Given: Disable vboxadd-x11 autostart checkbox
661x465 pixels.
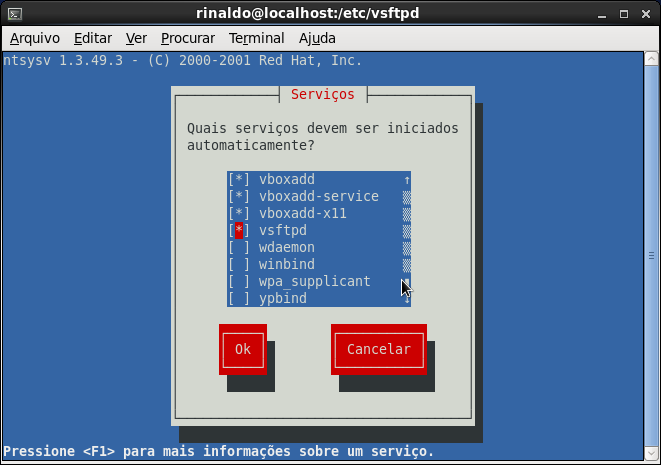Looking at the screenshot, I should [239, 214].
